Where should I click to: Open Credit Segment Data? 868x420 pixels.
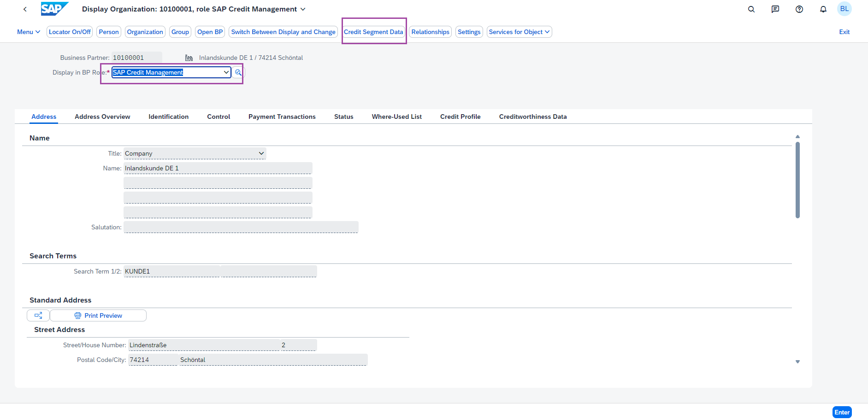tap(373, 32)
